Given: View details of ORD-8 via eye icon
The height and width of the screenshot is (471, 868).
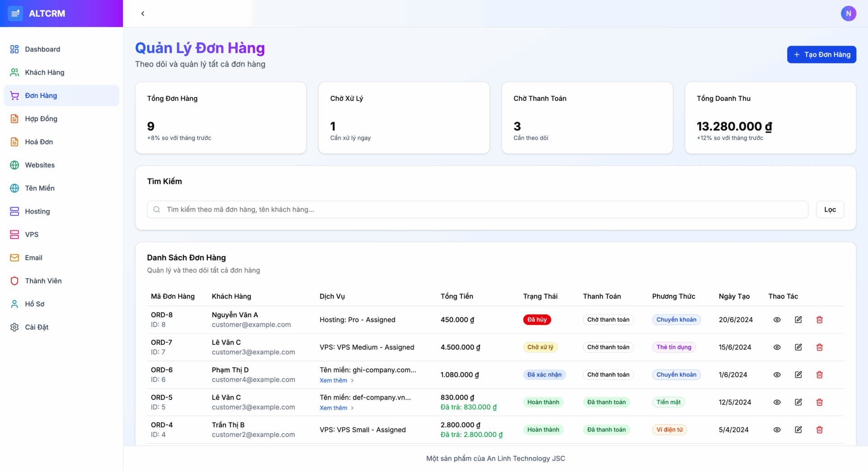Looking at the screenshot, I should [777, 319].
